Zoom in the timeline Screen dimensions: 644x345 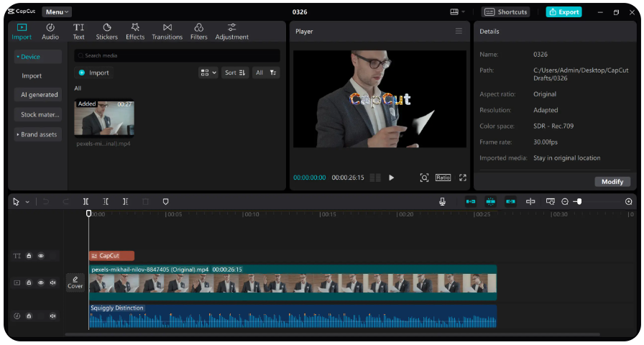pyautogui.click(x=628, y=202)
